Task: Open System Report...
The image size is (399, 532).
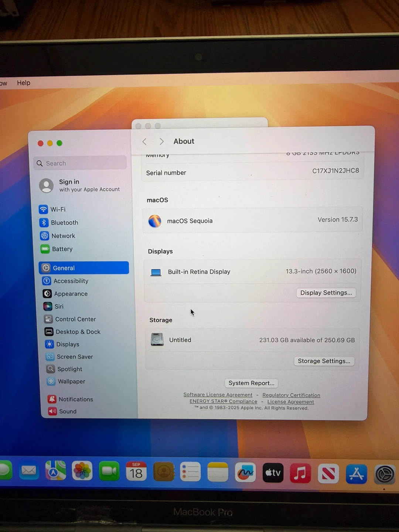Action: 251,383
